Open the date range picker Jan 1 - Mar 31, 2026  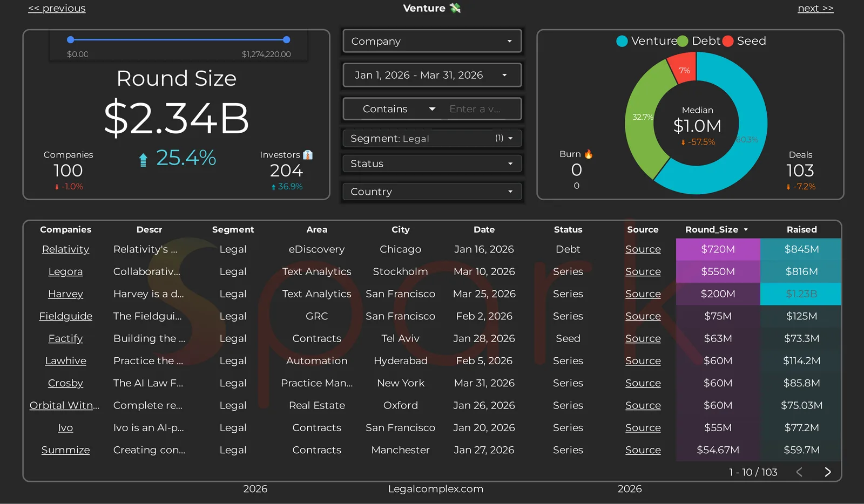coord(432,75)
